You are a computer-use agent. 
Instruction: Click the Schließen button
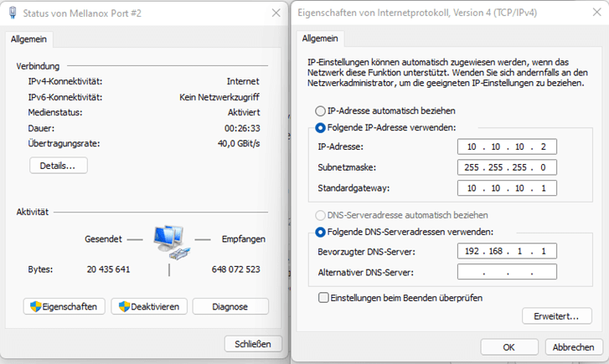pyautogui.click(x=253, y=344)
